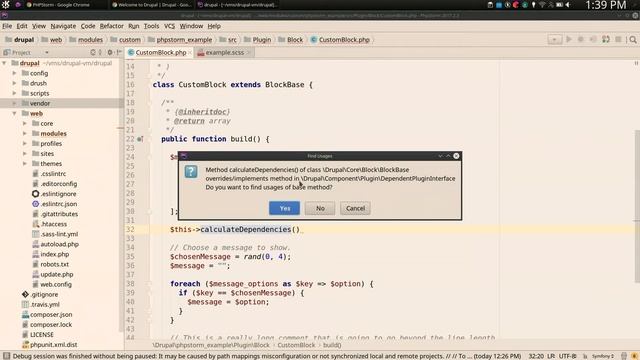Click No in the Find Usages dialog
This screenshot has width=640, height=360.
click(320, 208)
